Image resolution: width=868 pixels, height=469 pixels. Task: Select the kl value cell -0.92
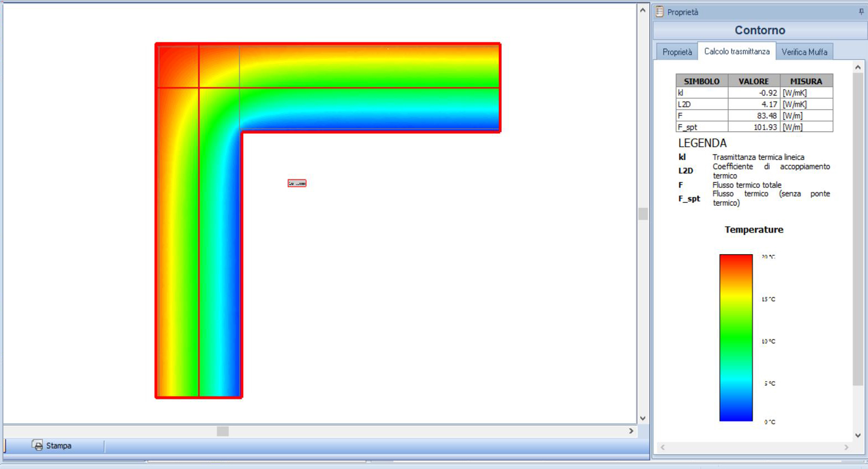[x=754, y=93]
